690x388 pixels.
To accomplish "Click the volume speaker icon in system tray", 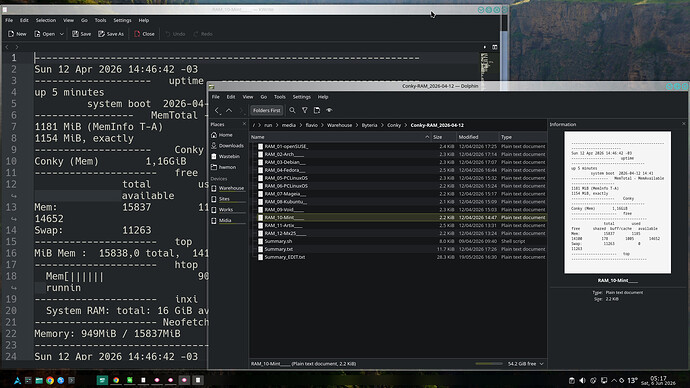I will tap(582, 381).
